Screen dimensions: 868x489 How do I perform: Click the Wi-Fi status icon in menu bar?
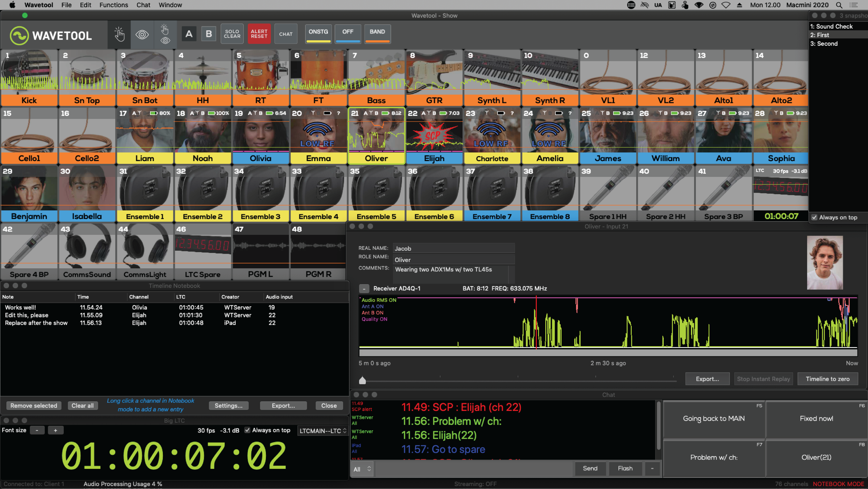click(726, 5)
